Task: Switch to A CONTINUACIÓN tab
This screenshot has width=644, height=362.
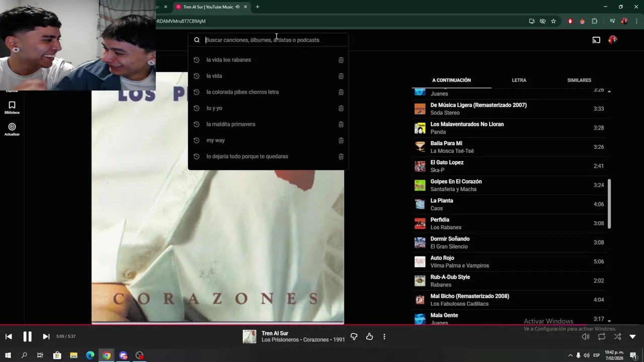Action: (451, 80)
